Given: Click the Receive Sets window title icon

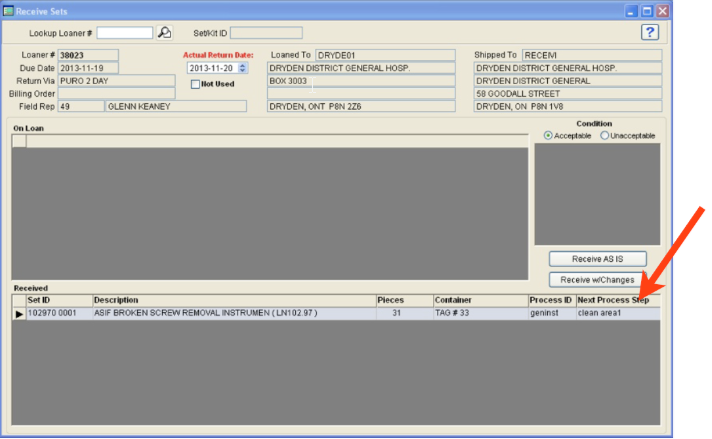Looking at the screenshot, I should click(9, 11).
